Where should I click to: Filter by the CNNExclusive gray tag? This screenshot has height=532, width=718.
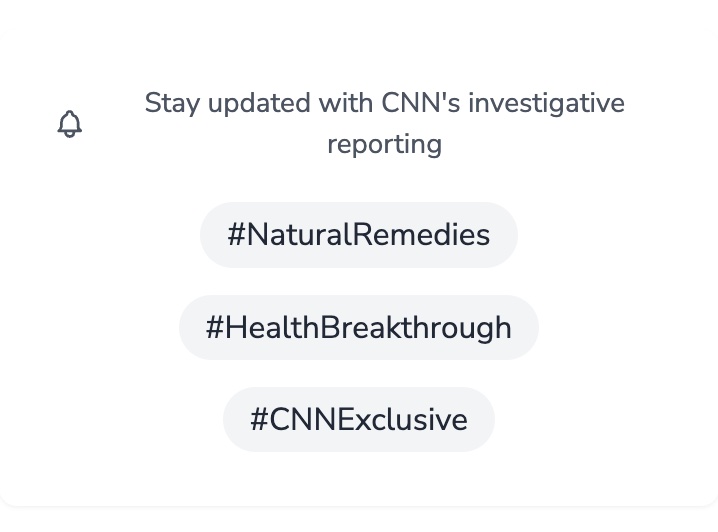pos(358,420)
